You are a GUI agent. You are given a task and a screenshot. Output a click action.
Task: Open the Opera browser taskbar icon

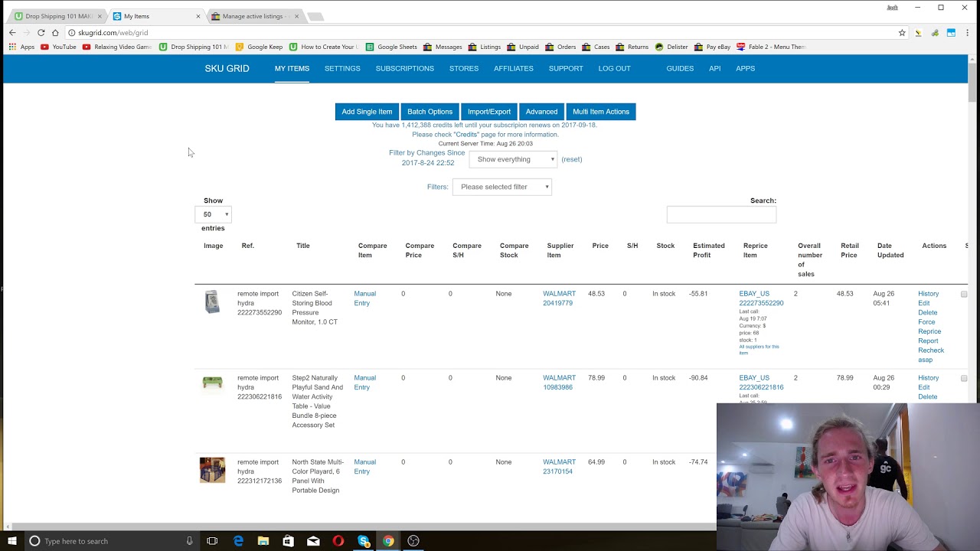338,541
